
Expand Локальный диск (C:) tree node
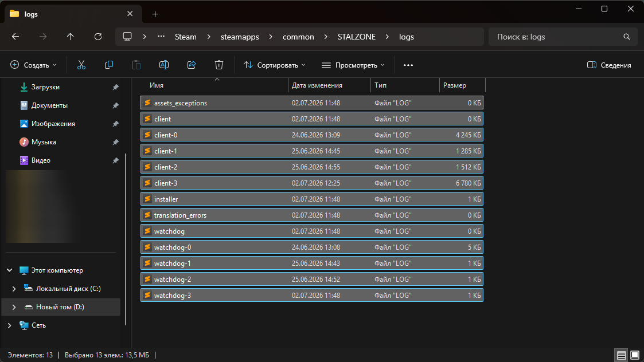pyautogui.click(x=14, y=289)
